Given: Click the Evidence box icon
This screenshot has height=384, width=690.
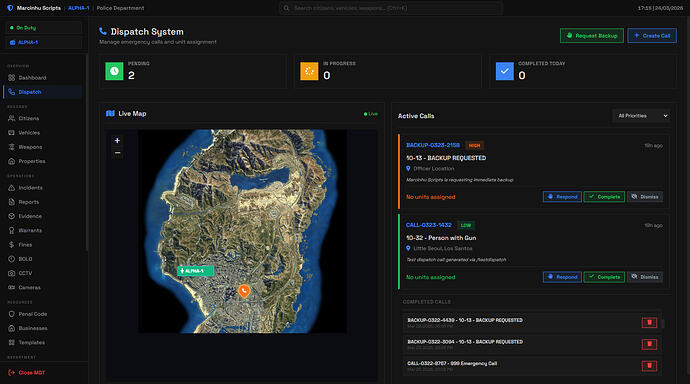Looking at the screenshot, I should tap(11, 216).
